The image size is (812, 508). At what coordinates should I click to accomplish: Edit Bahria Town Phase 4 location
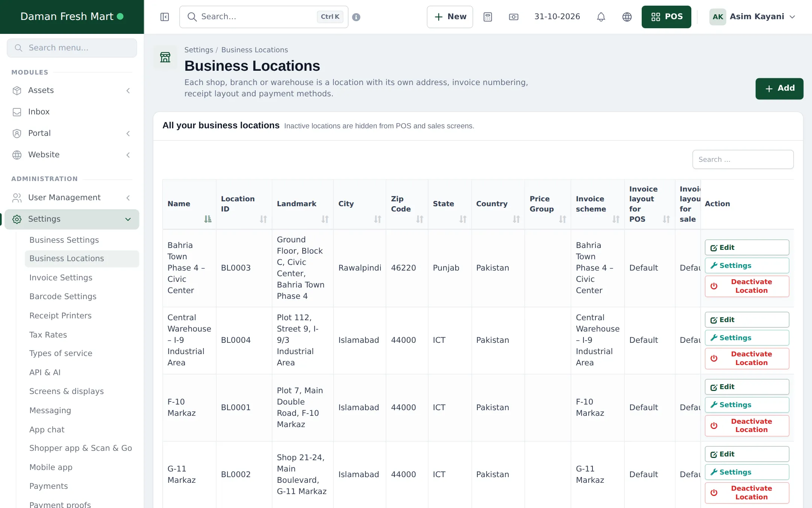pyautogui.click(x=747, y=248)
